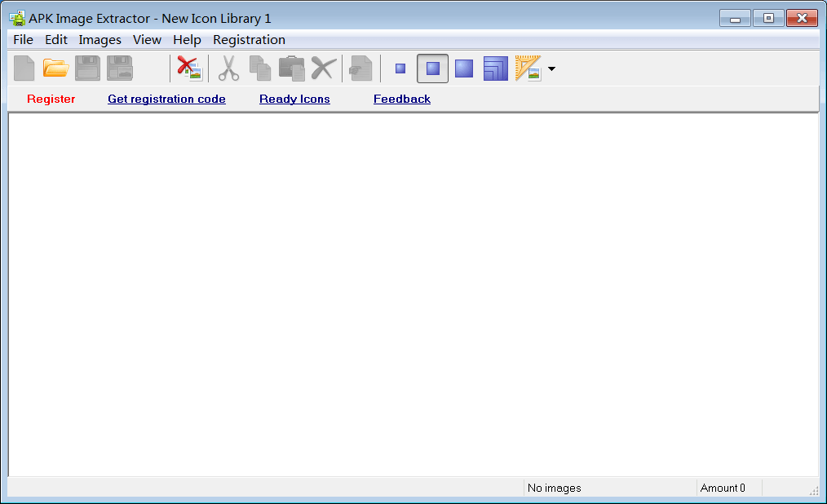The width and height of the screenshot is (827, 504).
Task: Click the properties page with hand icon
Action: pos(360,69)
